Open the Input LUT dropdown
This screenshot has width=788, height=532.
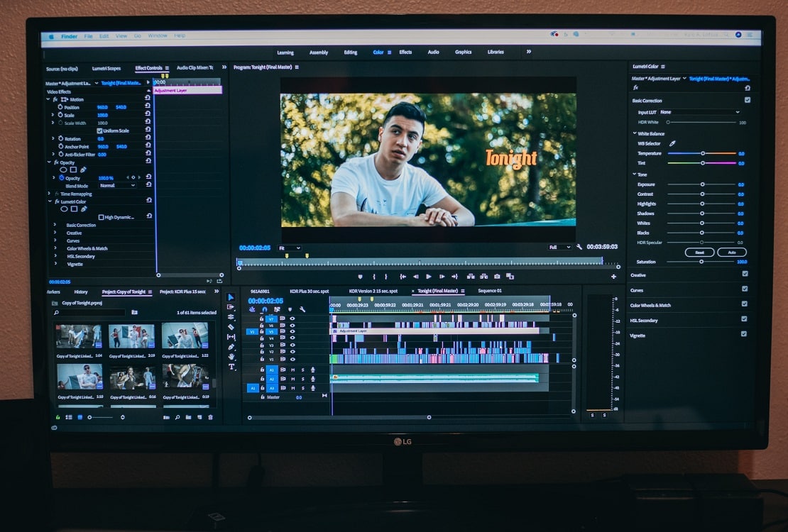[x=699, y=112]
